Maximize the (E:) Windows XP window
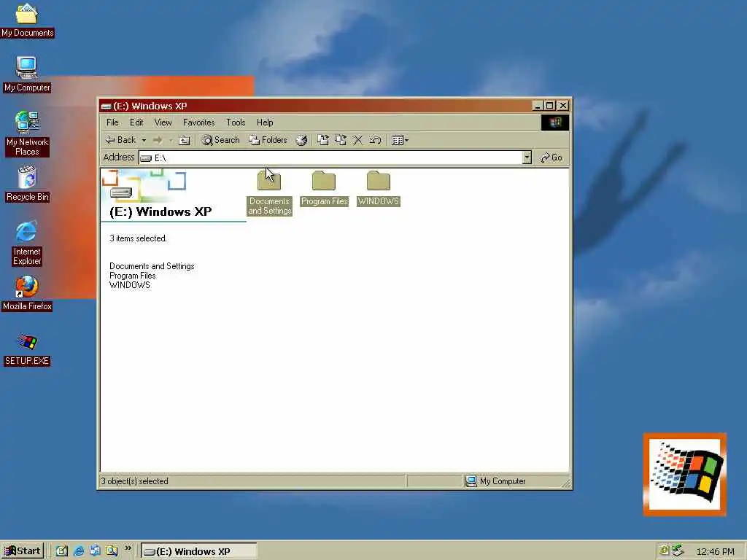 (x=550, y=105)
